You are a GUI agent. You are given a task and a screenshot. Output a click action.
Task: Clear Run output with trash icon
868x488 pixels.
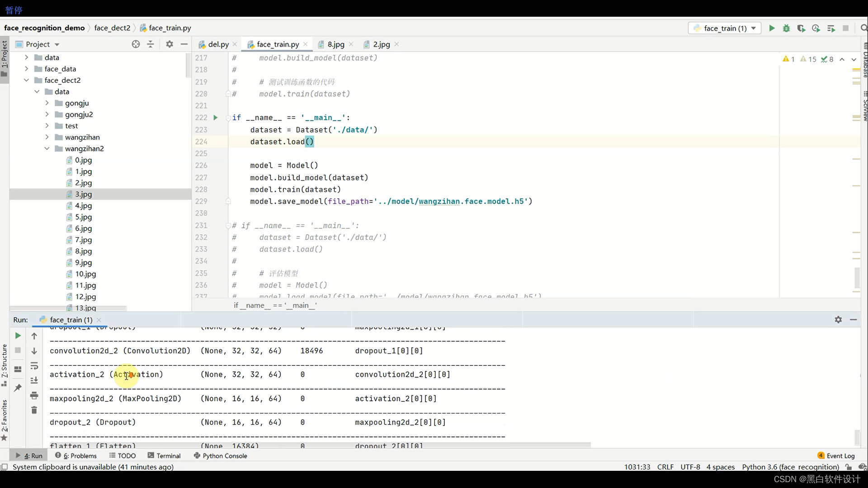[34, 410]
